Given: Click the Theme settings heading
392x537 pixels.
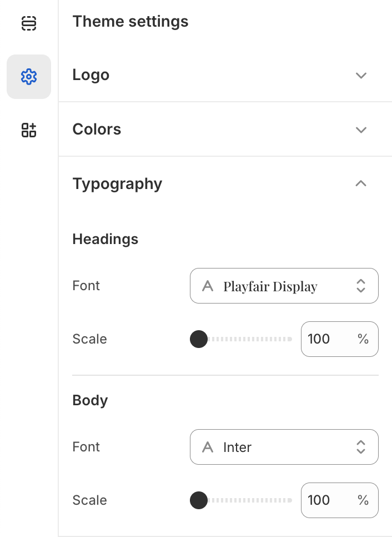Looking at the screenshot, I should (x=130, y=21).
